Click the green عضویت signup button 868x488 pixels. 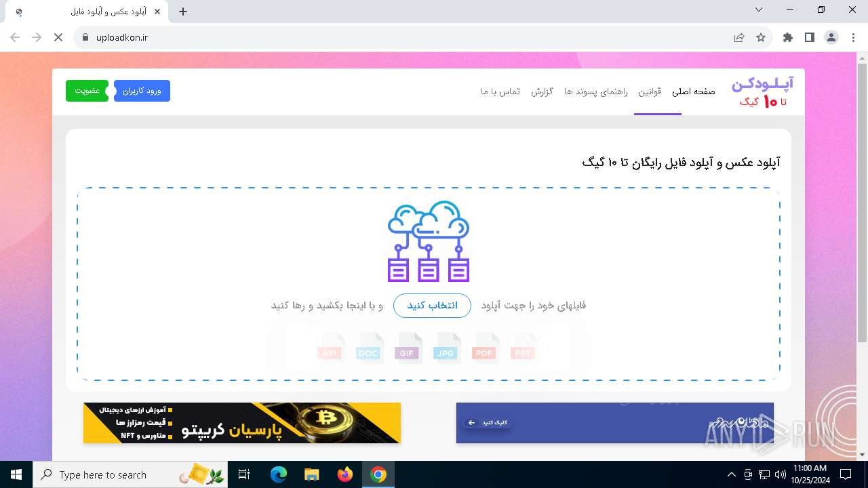pos(87,91)
